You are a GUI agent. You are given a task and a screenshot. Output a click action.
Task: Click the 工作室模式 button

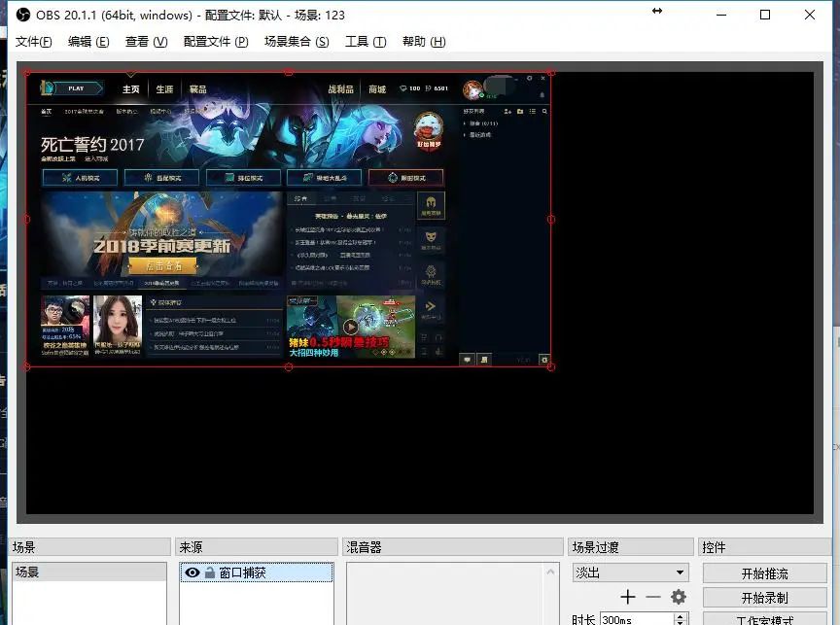tap(764, 619)
